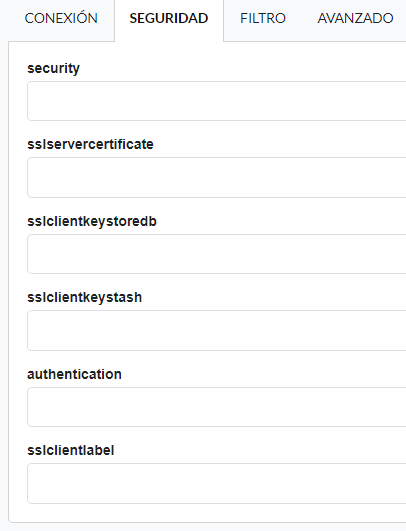Open the FILTRO tab
The height and width of the screenshot is (531, 406).
click(x=263, y=18)
